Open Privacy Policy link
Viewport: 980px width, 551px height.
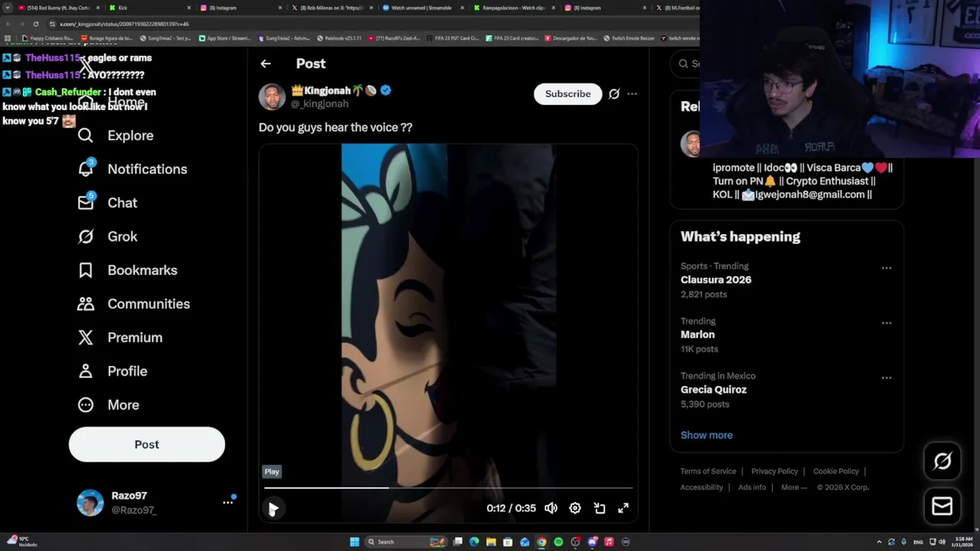pyautogui.click(x=775, y=471)
